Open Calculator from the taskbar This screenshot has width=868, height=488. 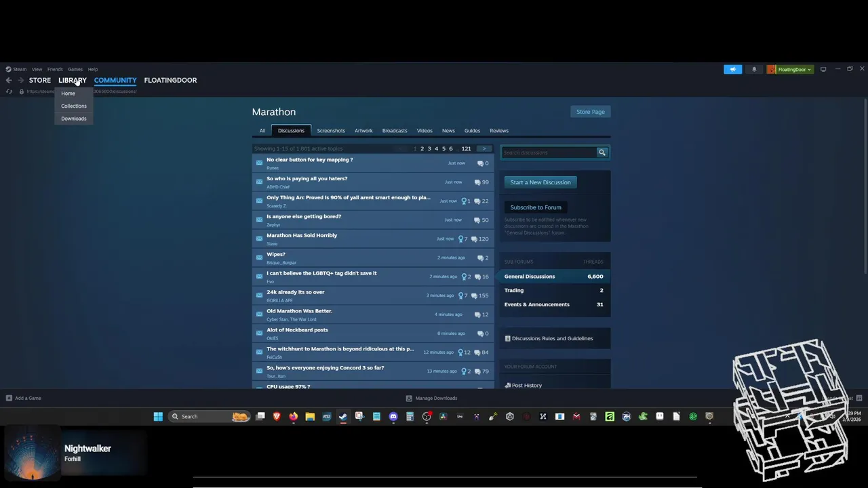click(410, 416)
